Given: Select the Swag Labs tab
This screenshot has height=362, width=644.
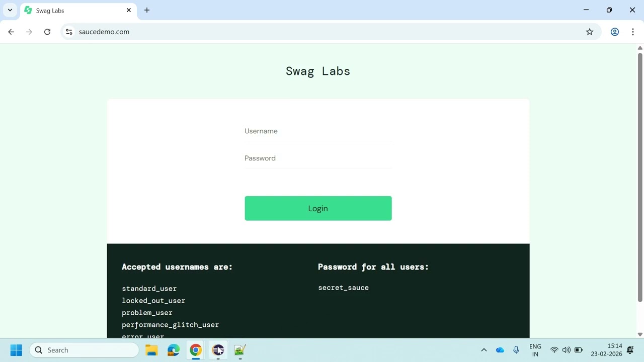Looking at the screenshot, I should [x=78, y=11].
